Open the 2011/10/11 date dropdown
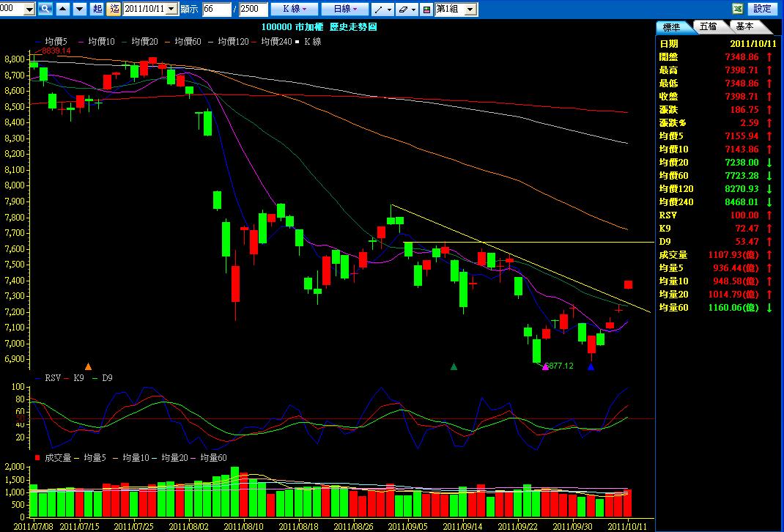Viewport: 784px width, 532px height. (172, 9)
